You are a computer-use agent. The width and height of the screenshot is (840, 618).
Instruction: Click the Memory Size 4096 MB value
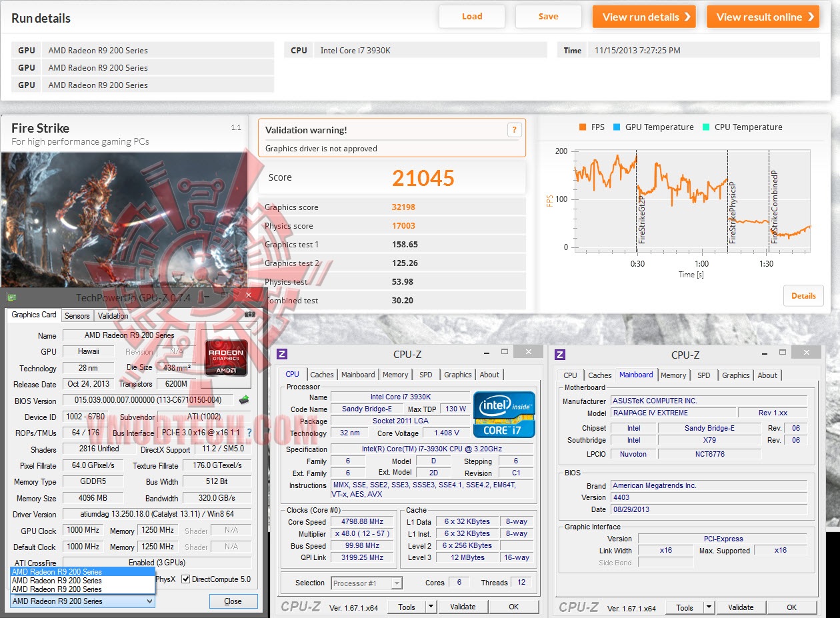pyautogui.click(x=93, y=497)
